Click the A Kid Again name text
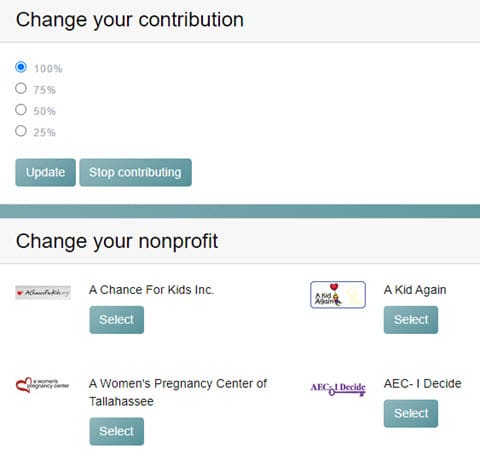This screenshot has height=466, width=480. (x=415, y=290)
